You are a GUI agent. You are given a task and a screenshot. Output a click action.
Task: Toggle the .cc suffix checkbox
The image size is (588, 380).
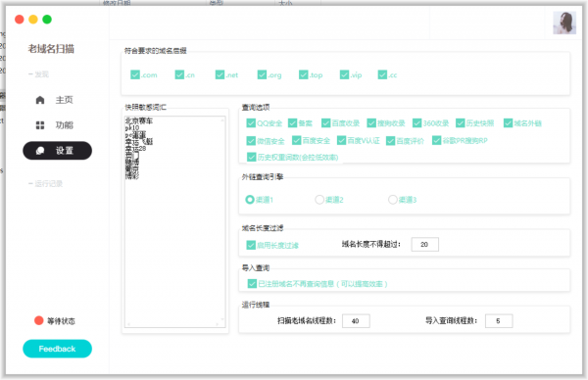click(382, 75)
